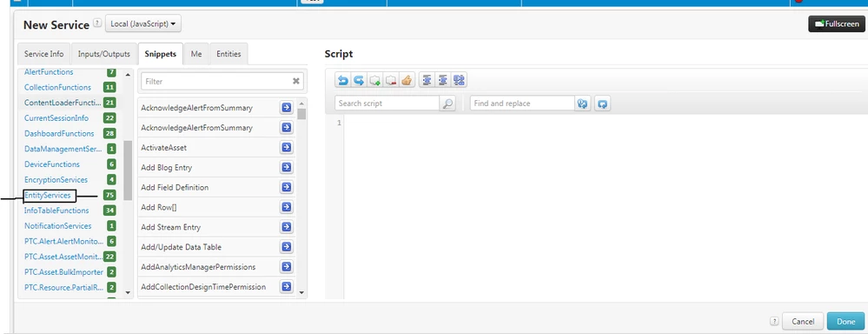Click the category list scrollbar thumb
This screenshot has width=868, height=334.
(x=128, y=170)
